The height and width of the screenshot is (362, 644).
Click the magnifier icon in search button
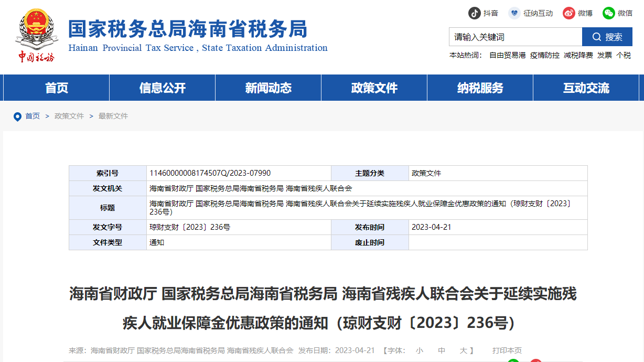[x=597, y=37]
